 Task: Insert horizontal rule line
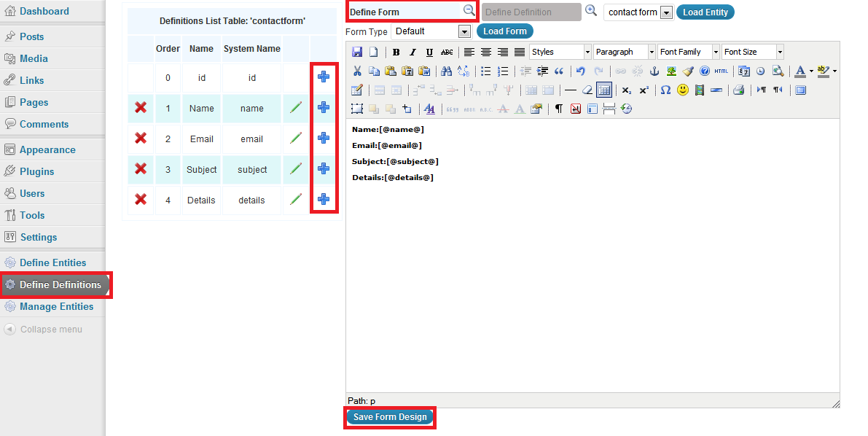(x=570, y=90)
